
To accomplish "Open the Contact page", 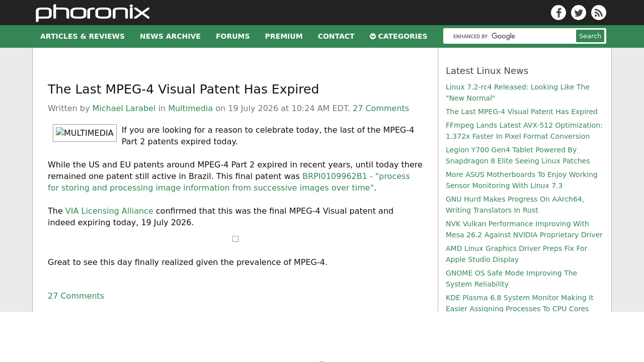I will pyautogui.click(x=336, y=36).
